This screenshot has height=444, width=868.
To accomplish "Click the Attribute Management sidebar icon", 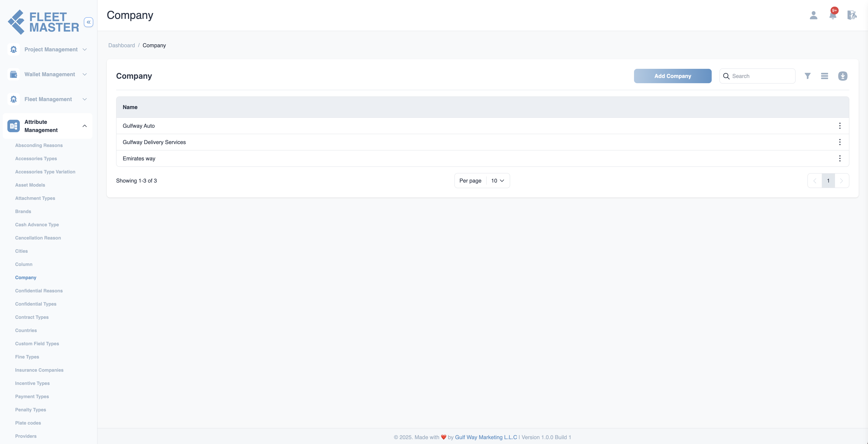I will (13, 126).
